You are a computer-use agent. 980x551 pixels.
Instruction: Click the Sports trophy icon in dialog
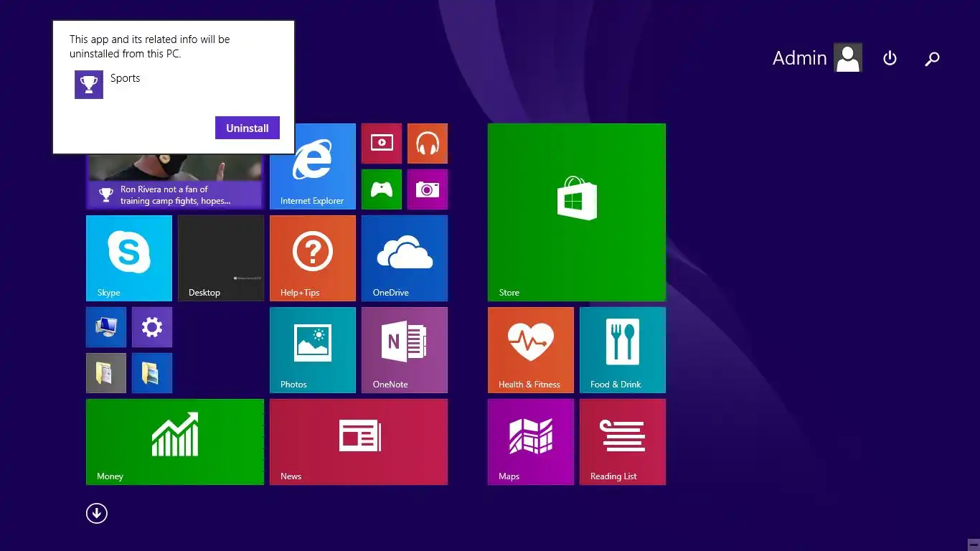tap(89, 85)
